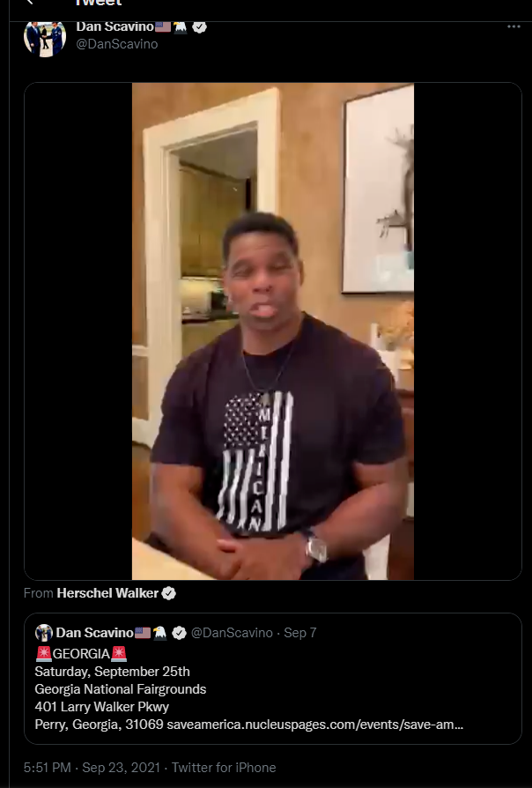Click the back arrow beside Tweet header
The image size is (532, 788).
click(x=29, y=2)
